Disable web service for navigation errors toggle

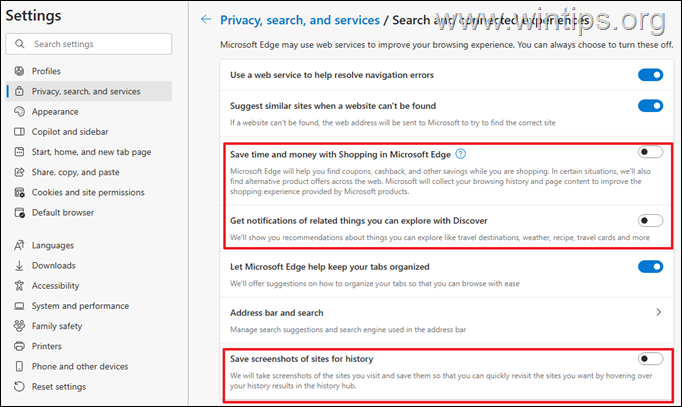coord(650,75)
